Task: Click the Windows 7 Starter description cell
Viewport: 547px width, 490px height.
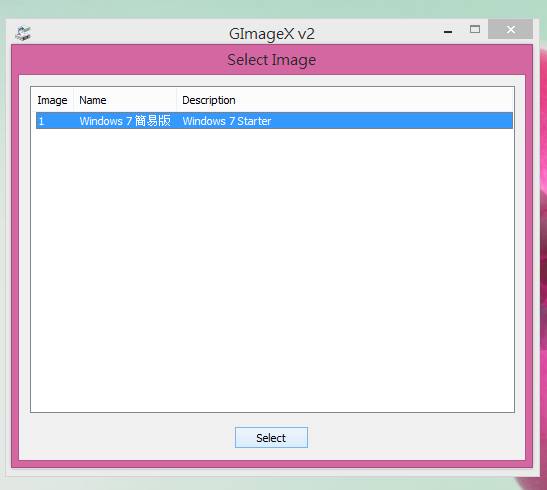Action: [227, 121]
